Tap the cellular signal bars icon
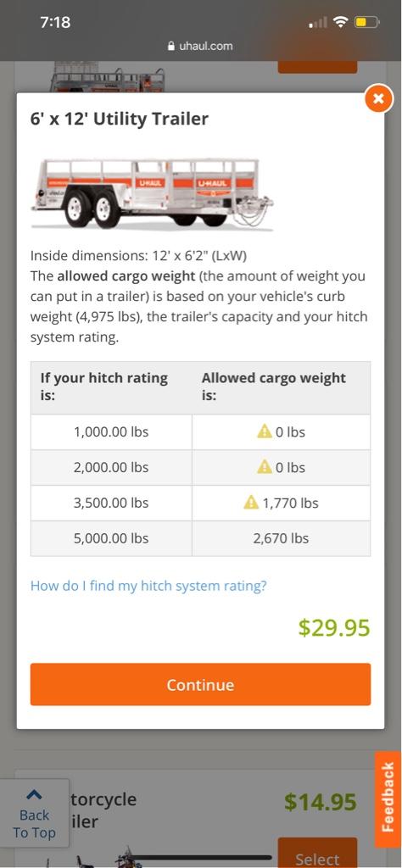 pos(317,23)
